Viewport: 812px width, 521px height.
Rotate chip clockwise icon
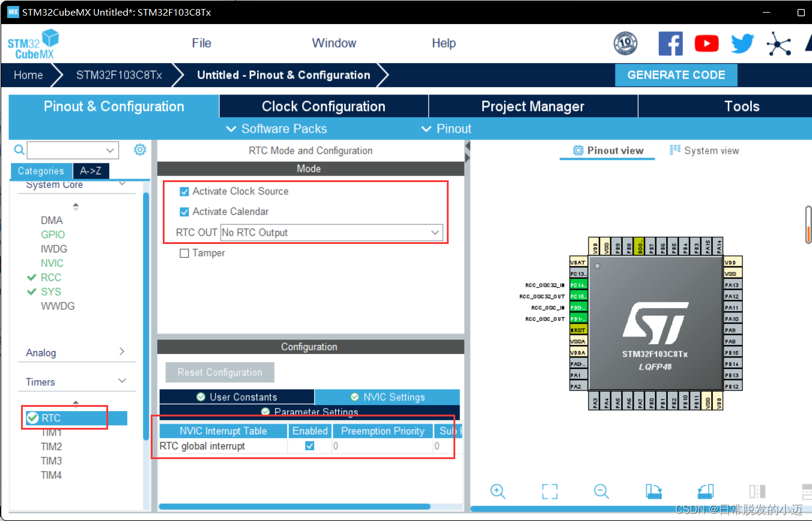pos(653,492)
